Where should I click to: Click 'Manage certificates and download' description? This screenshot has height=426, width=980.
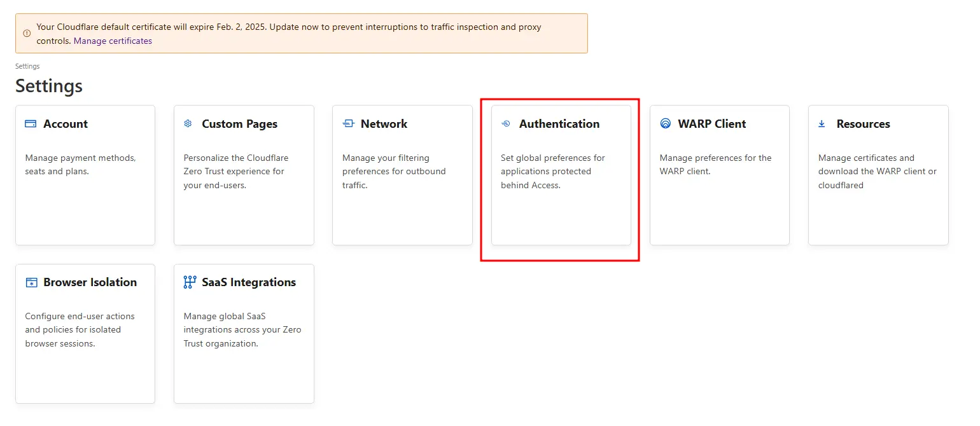878,172
